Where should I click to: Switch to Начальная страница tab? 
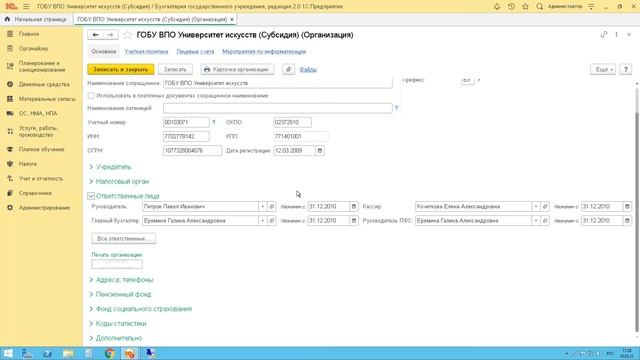36,19
